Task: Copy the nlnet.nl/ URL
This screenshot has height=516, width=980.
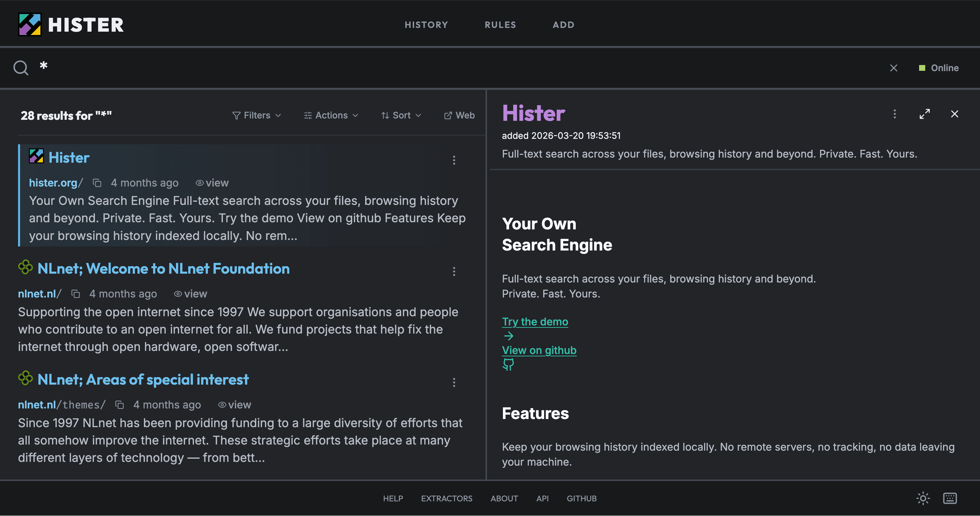Action: pyautogui.click(x=76, y=294)
